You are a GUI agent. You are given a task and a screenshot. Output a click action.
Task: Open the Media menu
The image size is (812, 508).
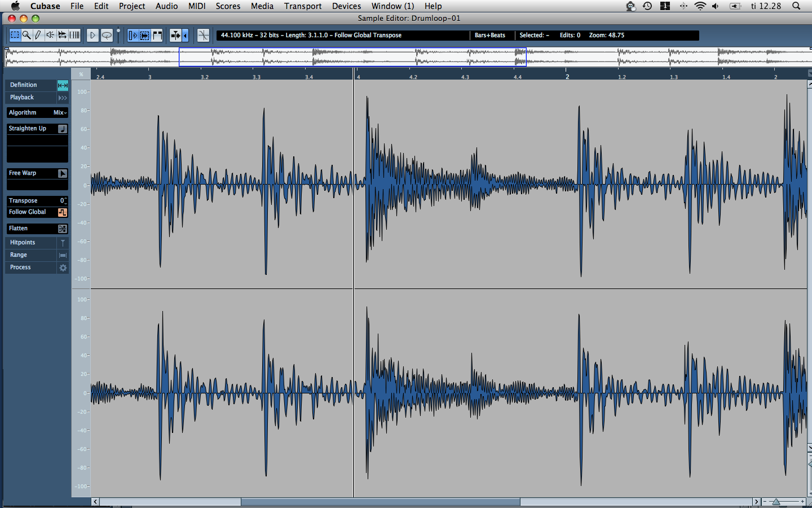pyautogui.click(x=262, y=6)
